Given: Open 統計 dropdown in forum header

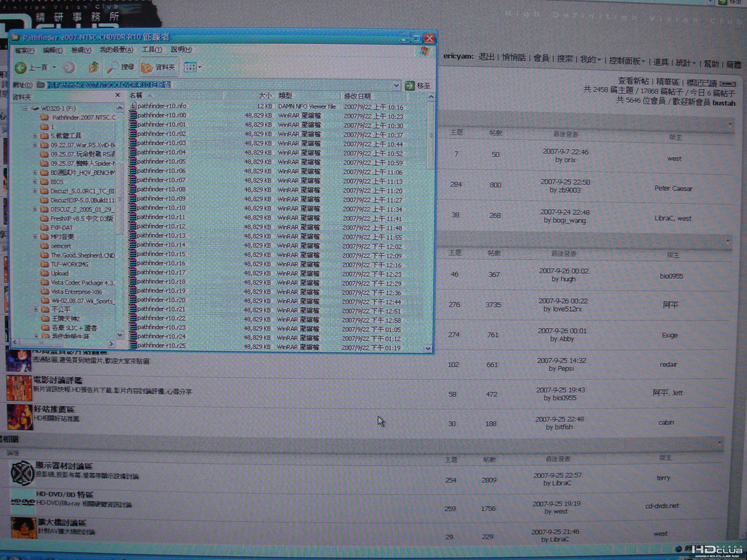Looking at the screenshot, I should 685,63.
